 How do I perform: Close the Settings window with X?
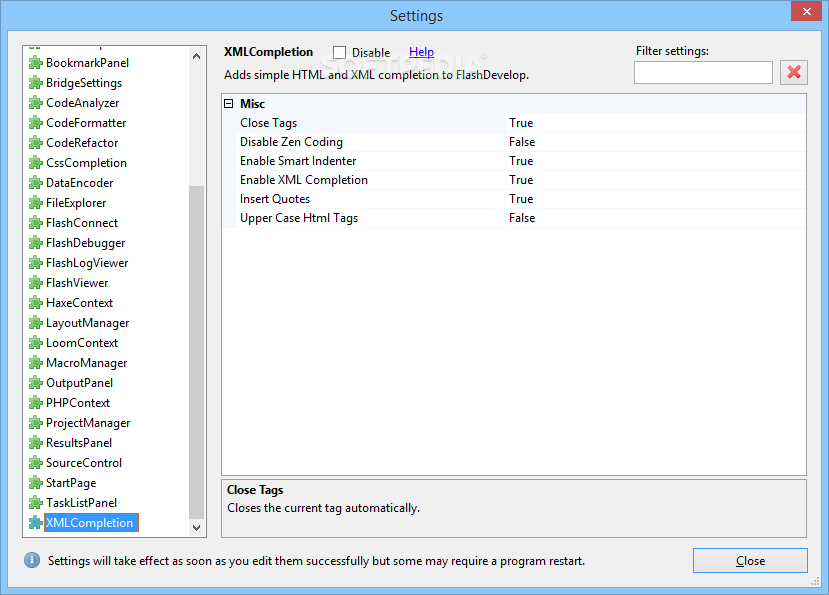806,11
